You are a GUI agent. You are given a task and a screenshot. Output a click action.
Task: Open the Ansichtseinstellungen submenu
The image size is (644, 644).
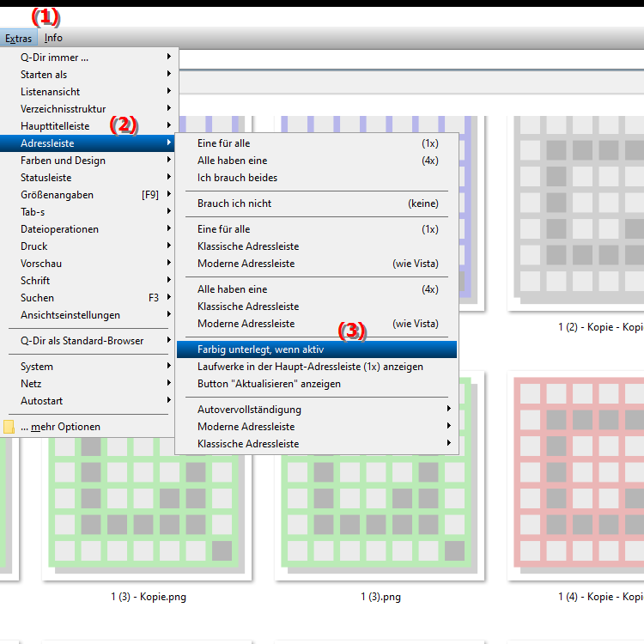point(88,315)
